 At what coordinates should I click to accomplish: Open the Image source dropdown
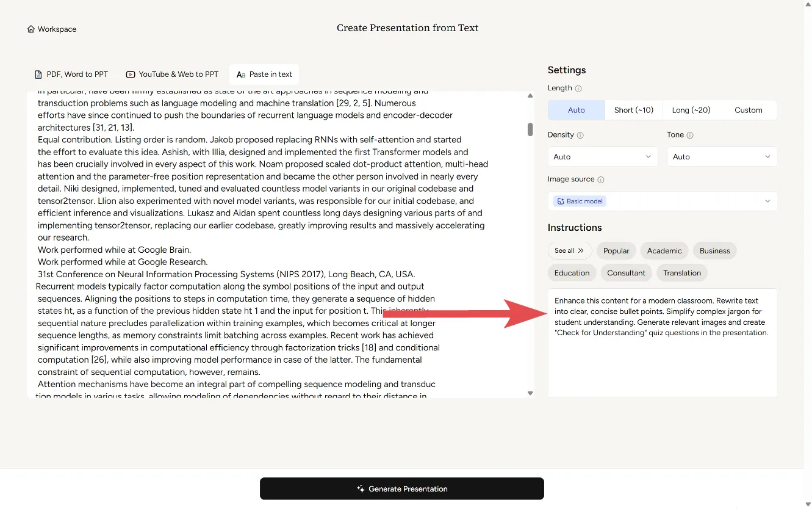tap(662, 201)
